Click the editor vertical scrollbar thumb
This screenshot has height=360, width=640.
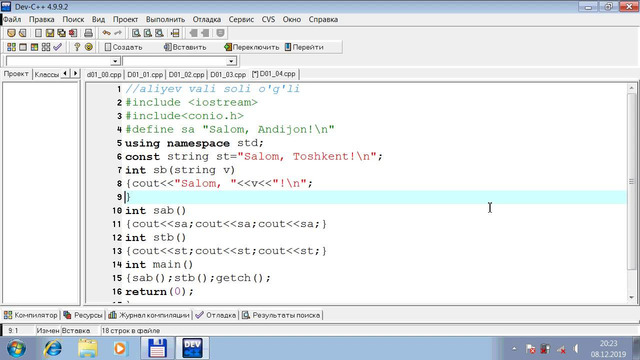(x=631, y=181)
